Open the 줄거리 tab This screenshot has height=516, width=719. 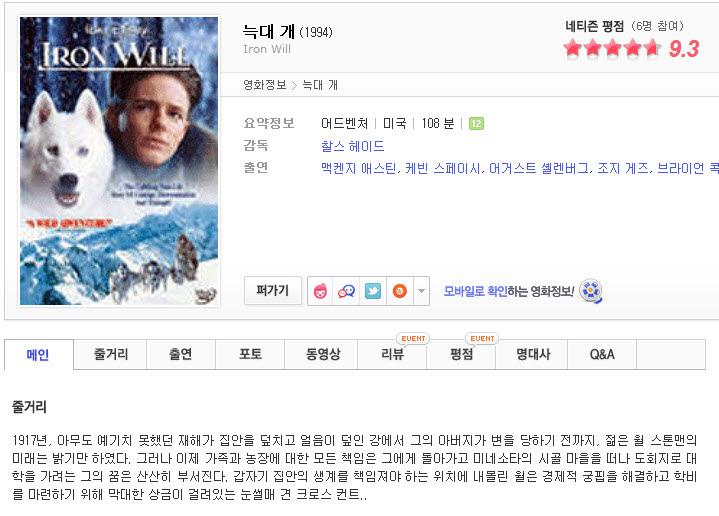pyautogui.click(x=110, y=354)
